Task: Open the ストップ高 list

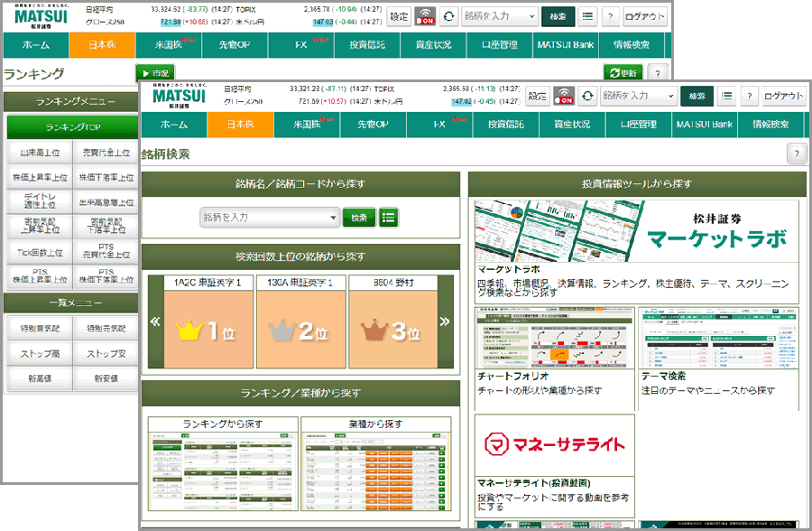Action: (x=40, y=354)
